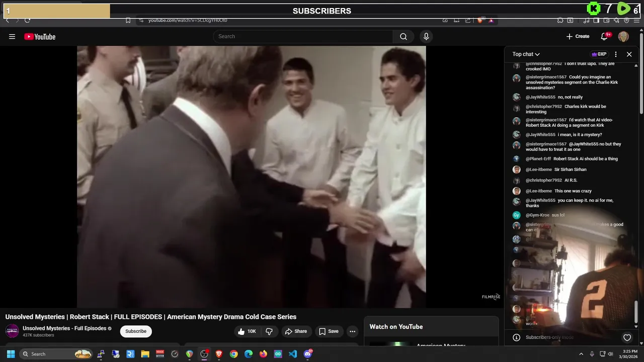Save the video to a playlist
The height and width of the screenshot is (362, 644).
(329, 331)
